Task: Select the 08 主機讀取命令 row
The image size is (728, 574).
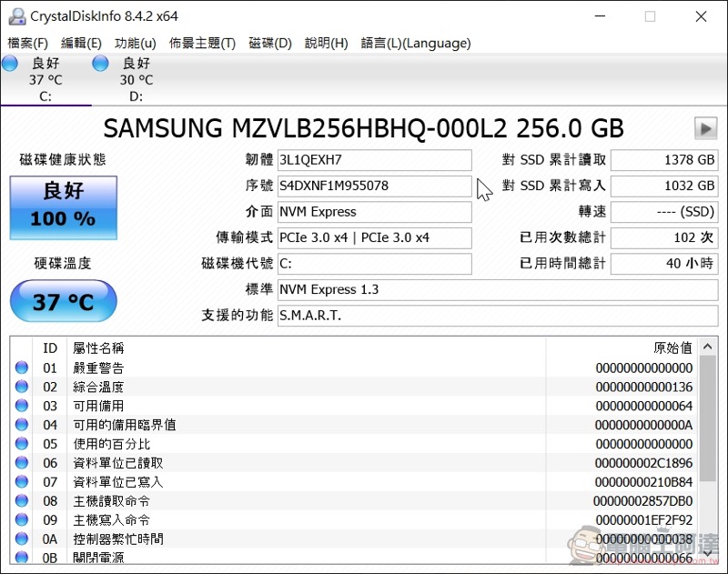Action: click(x=353, y=501)
